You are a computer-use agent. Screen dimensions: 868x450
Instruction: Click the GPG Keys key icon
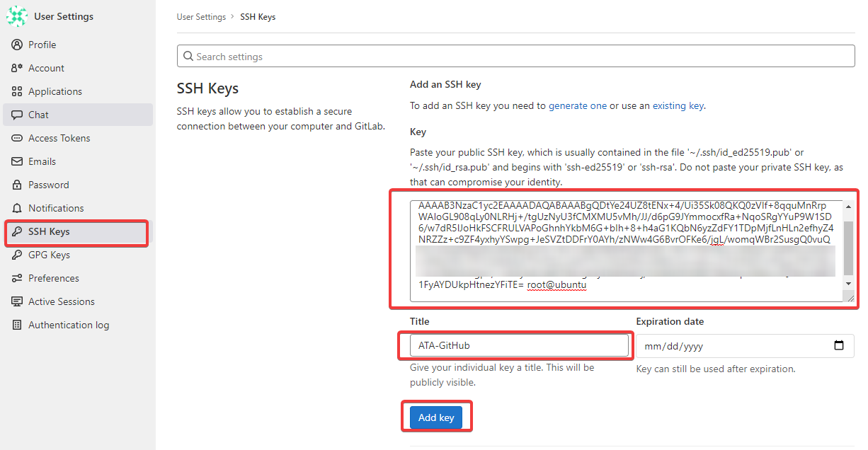(x=17, y=255)
